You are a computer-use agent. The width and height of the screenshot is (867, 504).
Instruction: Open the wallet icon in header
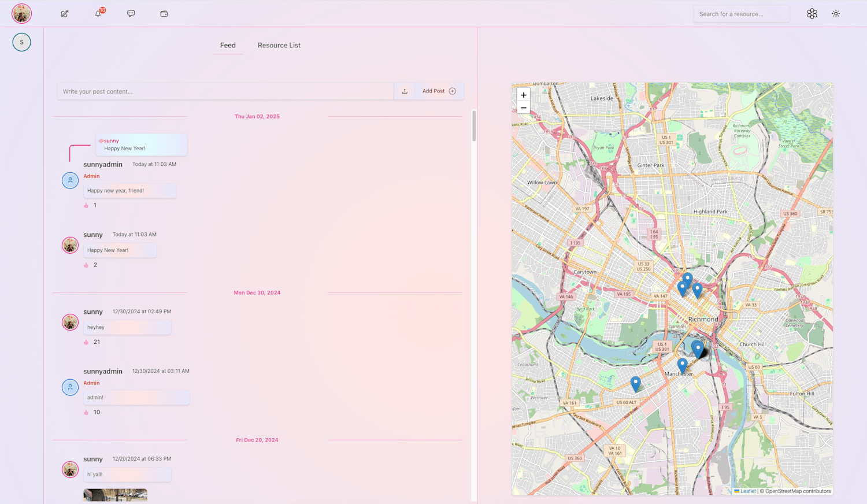coord(164,13)
